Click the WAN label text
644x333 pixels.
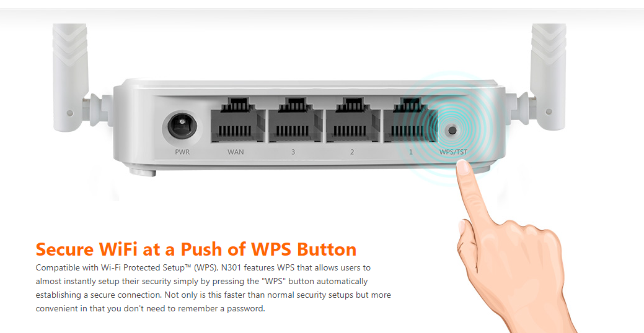[236, 152]
